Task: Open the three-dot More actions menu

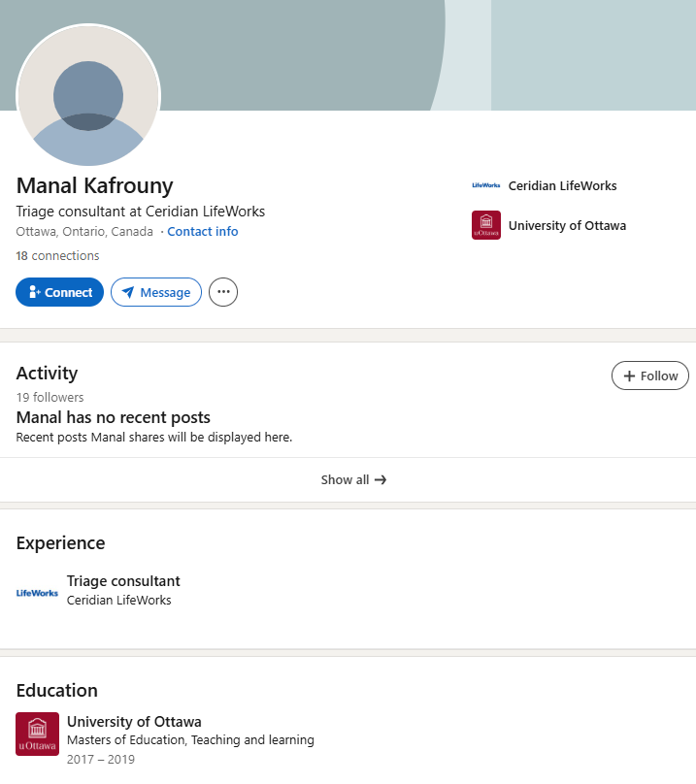Action: click(223, 292)
